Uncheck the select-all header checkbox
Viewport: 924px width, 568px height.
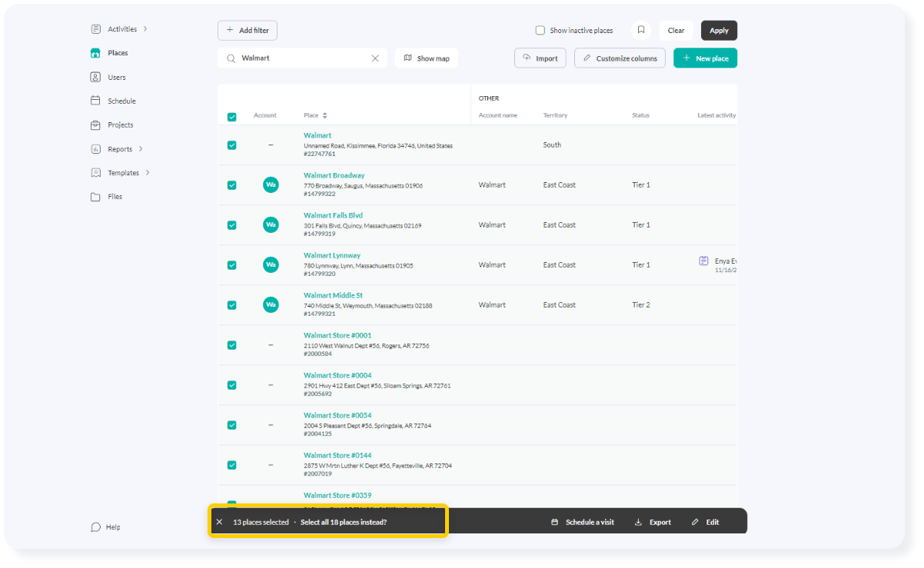point(232,117)
